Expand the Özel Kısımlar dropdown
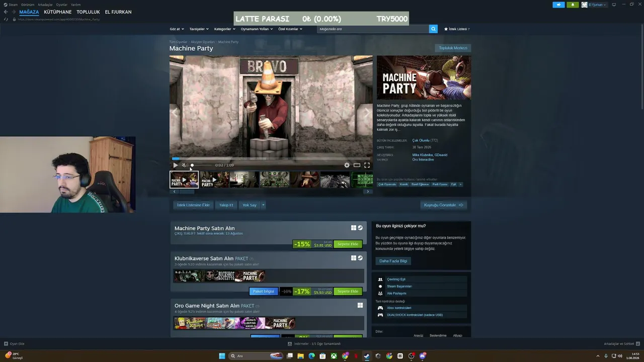 (290, 29)
